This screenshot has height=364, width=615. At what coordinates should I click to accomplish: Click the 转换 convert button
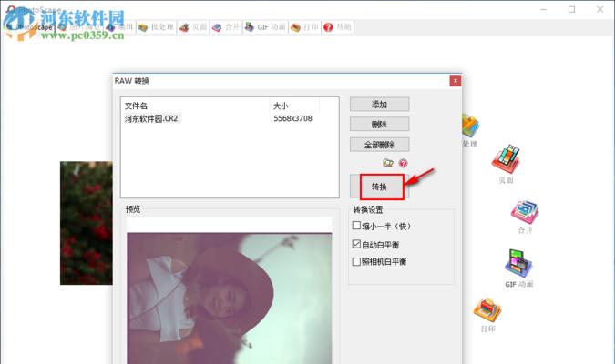(x=379, y=187)
